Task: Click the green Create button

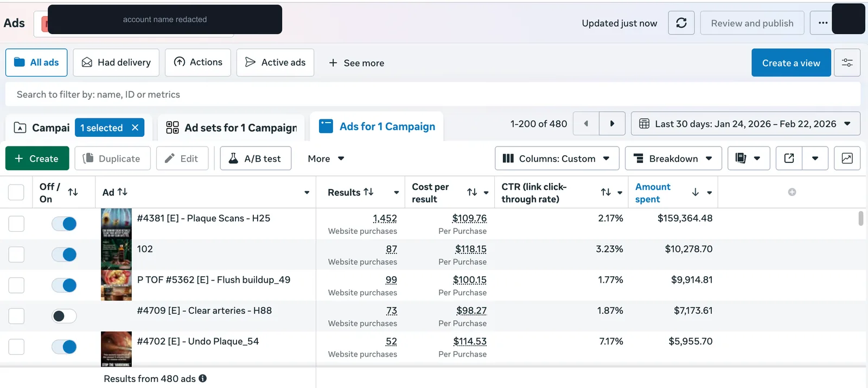Action: pos(37,158)
